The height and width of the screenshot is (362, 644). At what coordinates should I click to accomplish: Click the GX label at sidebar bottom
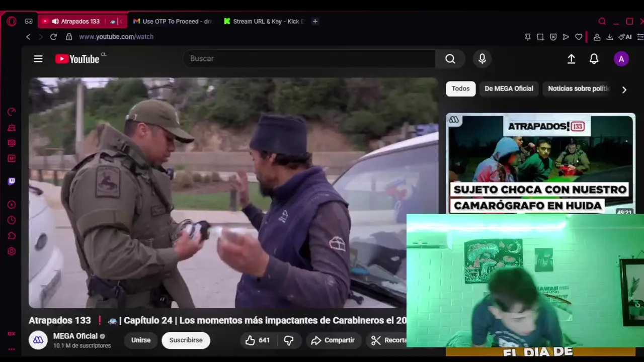point(12,334)
